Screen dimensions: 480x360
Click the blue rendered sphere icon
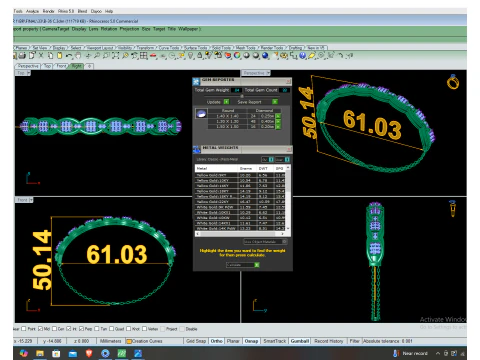pos(265,56)
